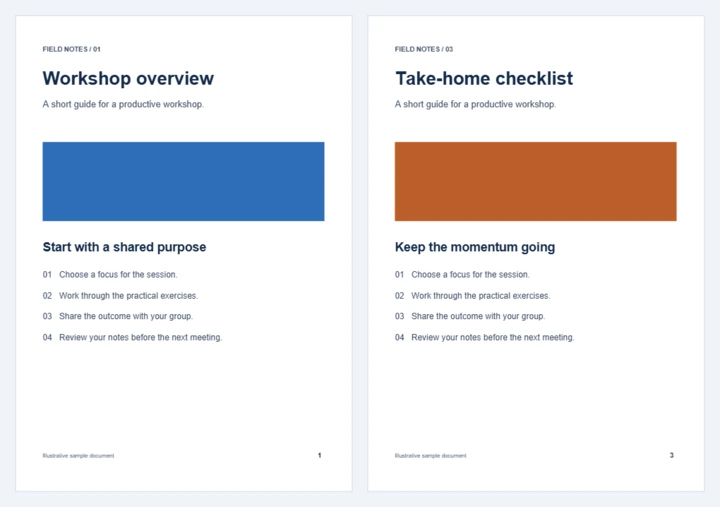Select "Share the outcome" step on Workshop overview page
This screenshot has width=720, height=507.
pos(118,316)
